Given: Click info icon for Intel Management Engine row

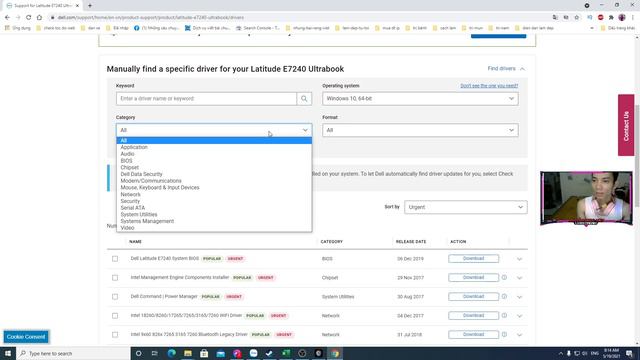Looking at the screenshot, I should point(504,278).
